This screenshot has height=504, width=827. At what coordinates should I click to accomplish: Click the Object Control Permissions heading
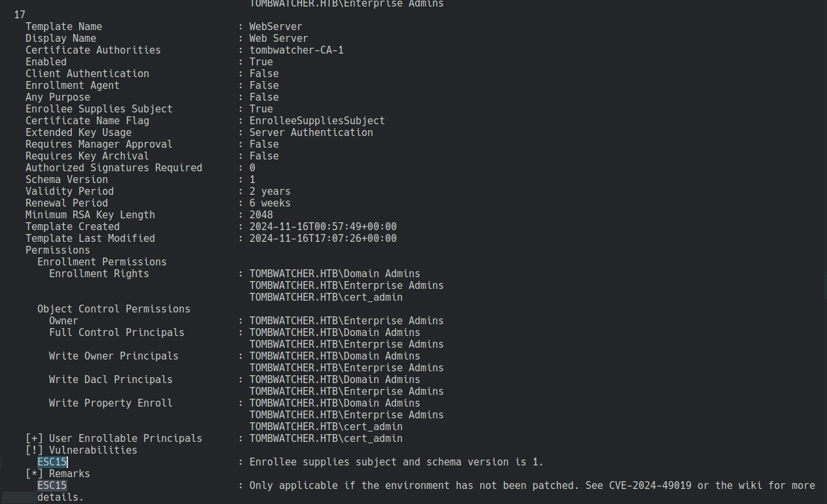click(114, 309)
